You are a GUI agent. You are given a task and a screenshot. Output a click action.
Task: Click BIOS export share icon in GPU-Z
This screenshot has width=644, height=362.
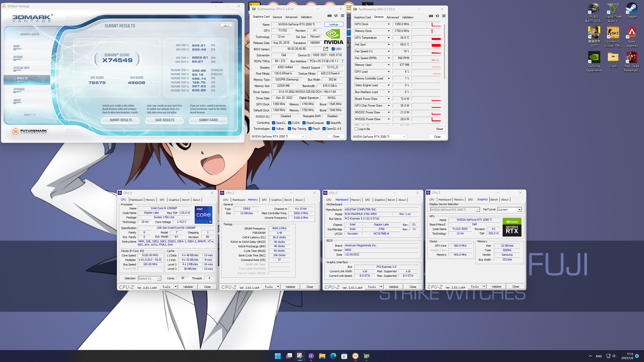point(326,49)
